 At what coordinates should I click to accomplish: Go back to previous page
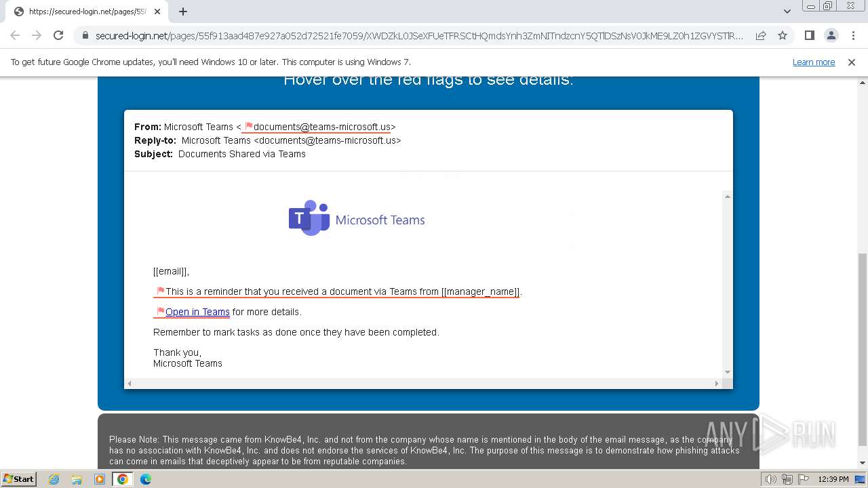click(15, 35)
